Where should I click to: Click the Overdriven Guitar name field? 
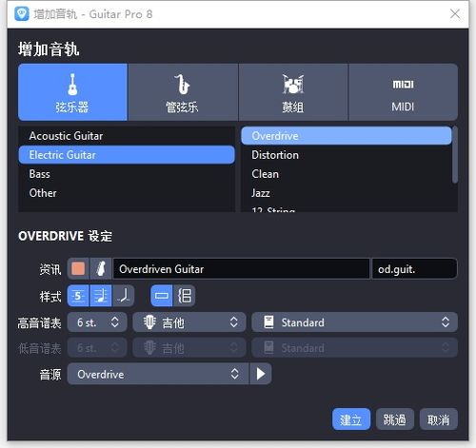click(x=242, y=269)
